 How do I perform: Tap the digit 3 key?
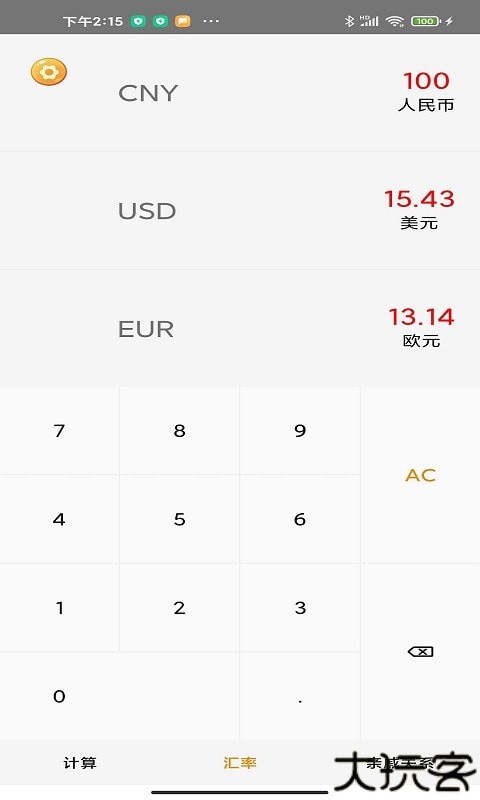(x=300, y=608)
